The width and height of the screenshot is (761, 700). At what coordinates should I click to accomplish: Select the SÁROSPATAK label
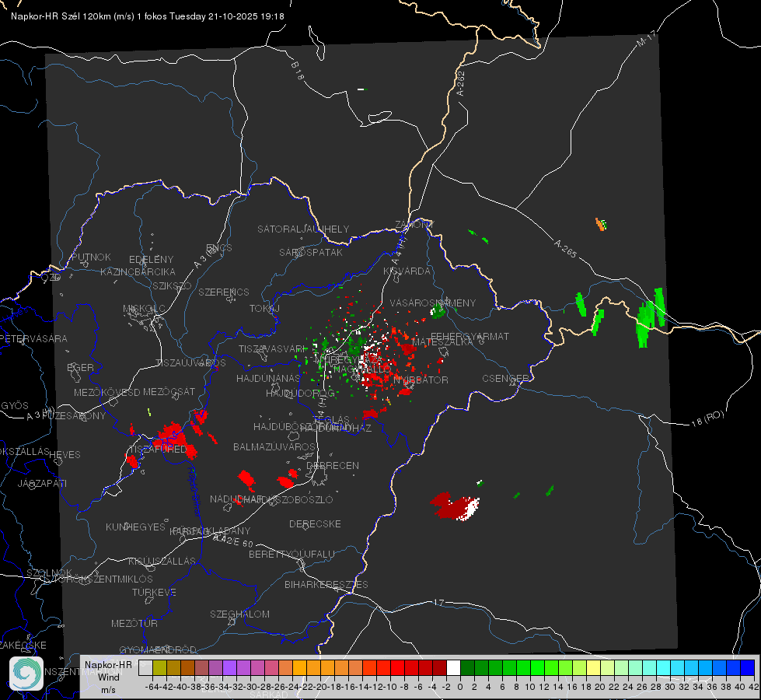pos(311,253)
